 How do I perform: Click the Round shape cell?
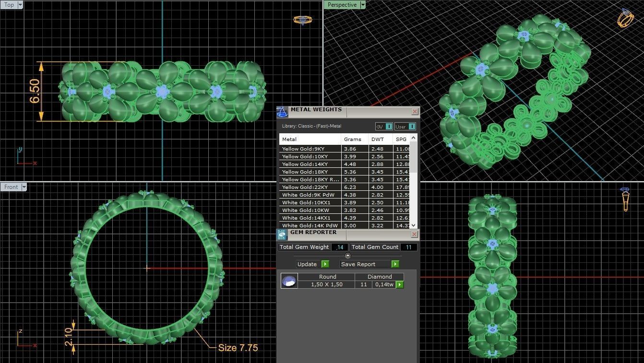click(x=327, y=277)
